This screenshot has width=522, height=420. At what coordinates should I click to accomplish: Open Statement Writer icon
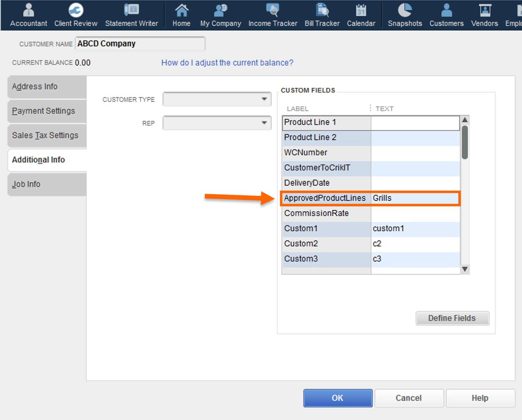pyautogui.click(x=131, y=15)
